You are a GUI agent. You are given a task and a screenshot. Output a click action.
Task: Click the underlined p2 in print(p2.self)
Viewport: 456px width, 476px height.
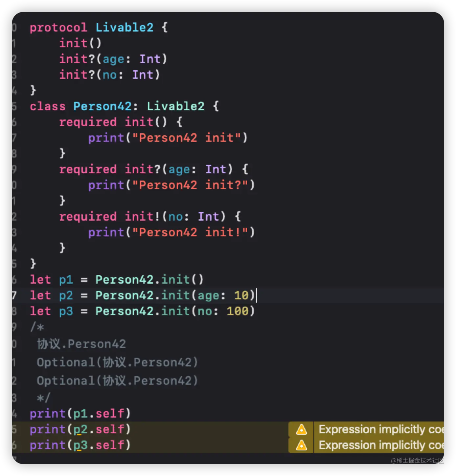pos(80,429)
